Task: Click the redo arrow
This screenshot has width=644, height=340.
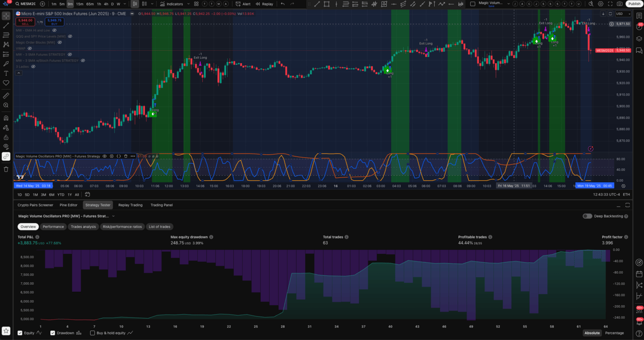Action: (293, 4)
